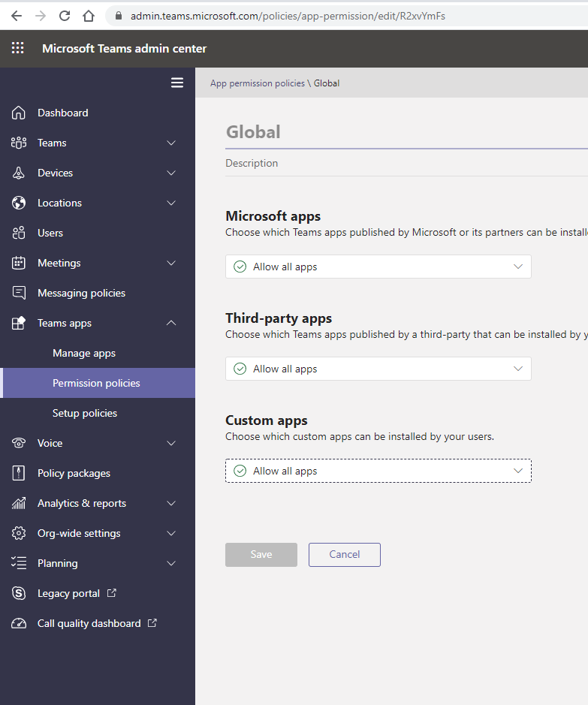Viewport: 588px width, 705px height.
Task: Click the Save button
Action: pyautogui.click(x=261, y=554)
